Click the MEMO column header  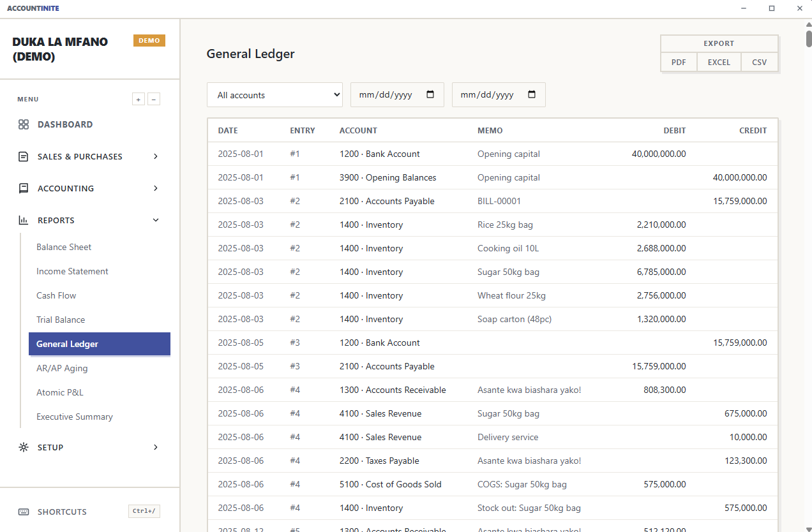(x=490, y=130)
